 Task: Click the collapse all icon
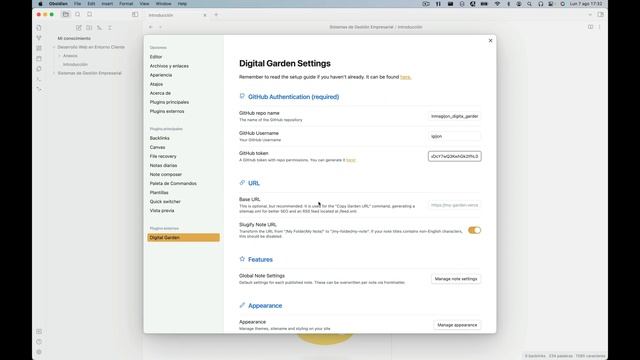[x=110, y=28]
